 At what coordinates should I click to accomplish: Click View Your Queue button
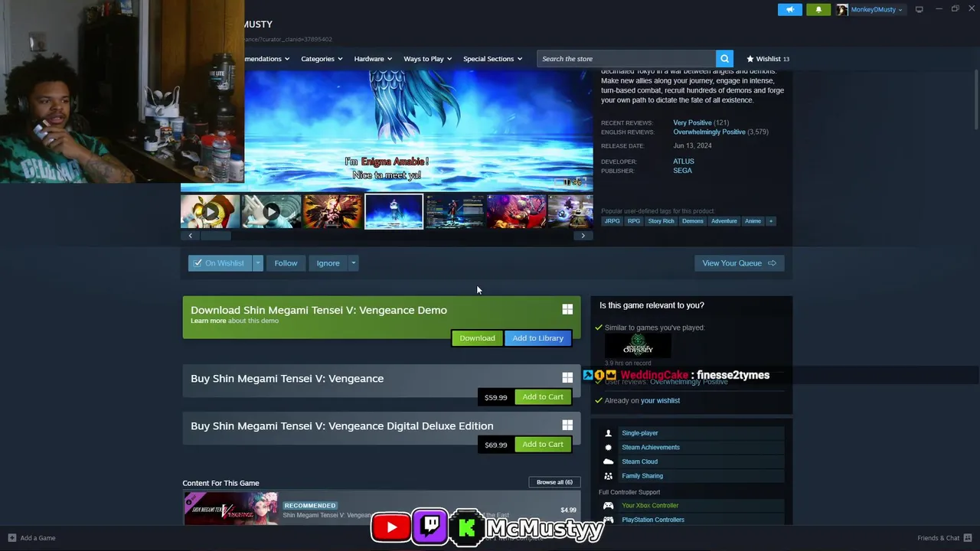click(x=739, y=263)
